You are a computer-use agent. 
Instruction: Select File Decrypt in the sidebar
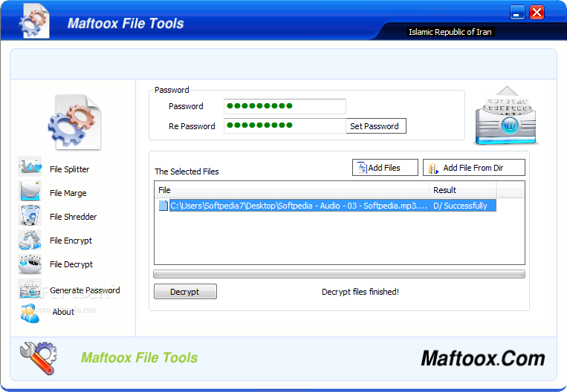(x=71, y=264)
